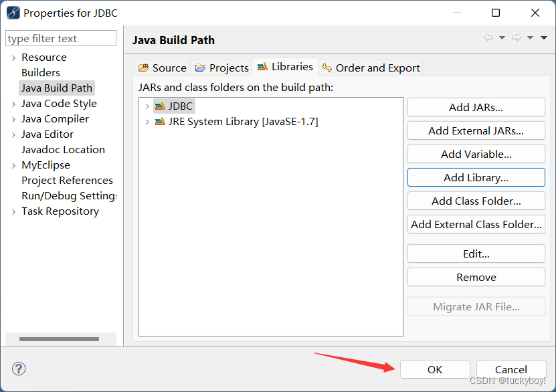The width and height of the screenshot is (556, 392).
Task: Open the back history dropdown arrow
Action: 502,38
